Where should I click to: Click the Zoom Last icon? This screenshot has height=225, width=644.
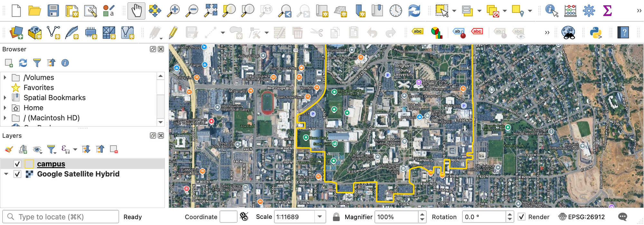[285, 11]
